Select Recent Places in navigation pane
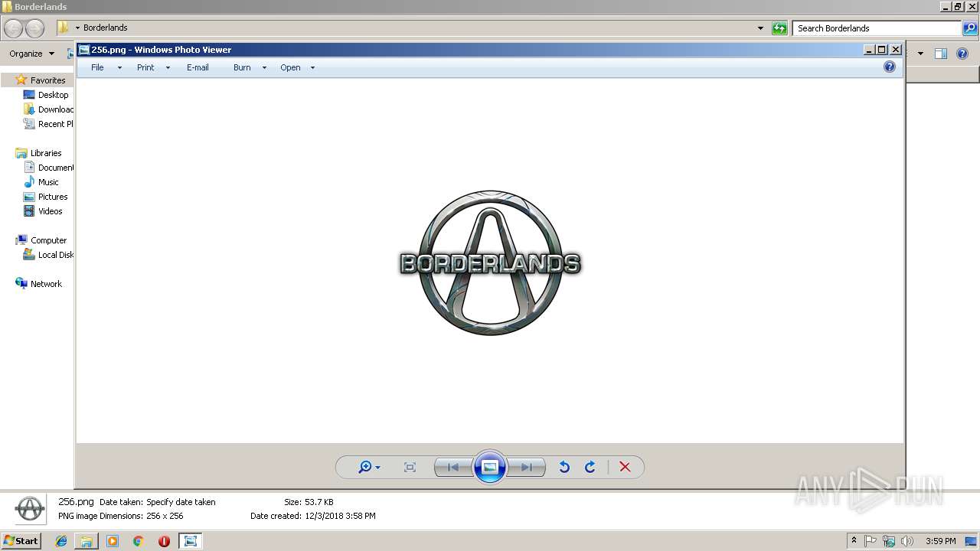 (49, 124)
